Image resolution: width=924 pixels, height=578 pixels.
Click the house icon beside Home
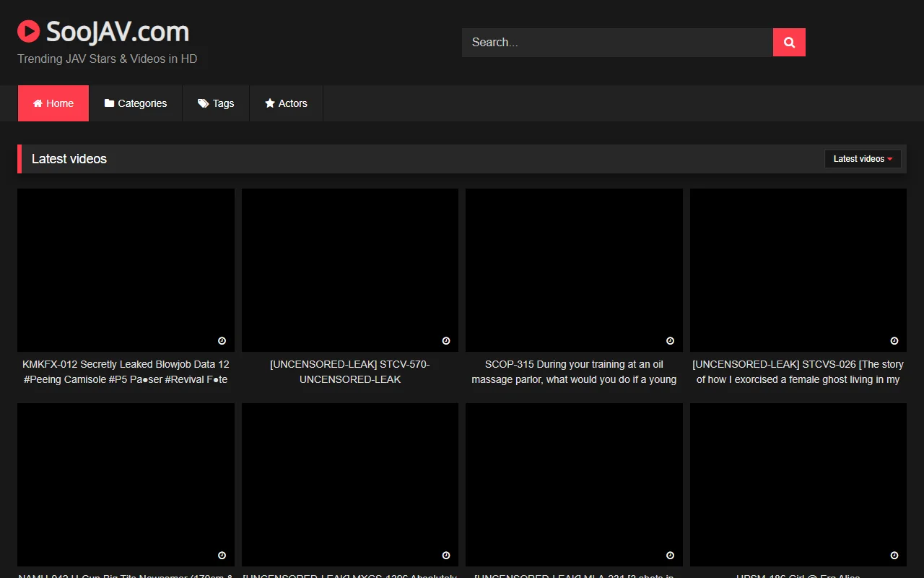[x=38, y=103]
